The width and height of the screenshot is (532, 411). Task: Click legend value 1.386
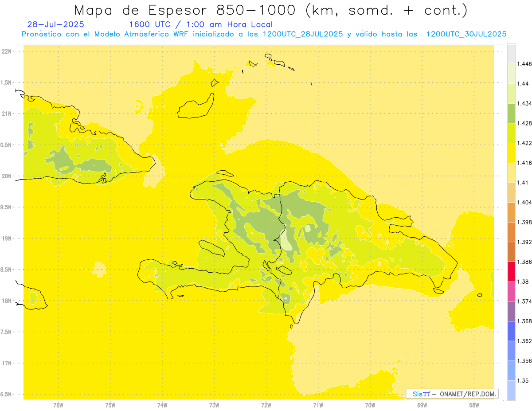tap(525, 262)
